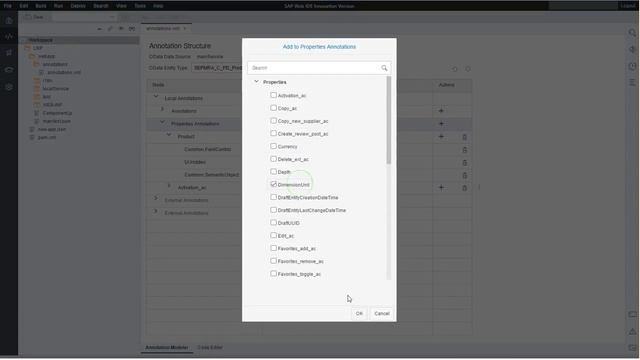
Task: Select the Depth property checkbox
Action: click(x=273, y=171)
